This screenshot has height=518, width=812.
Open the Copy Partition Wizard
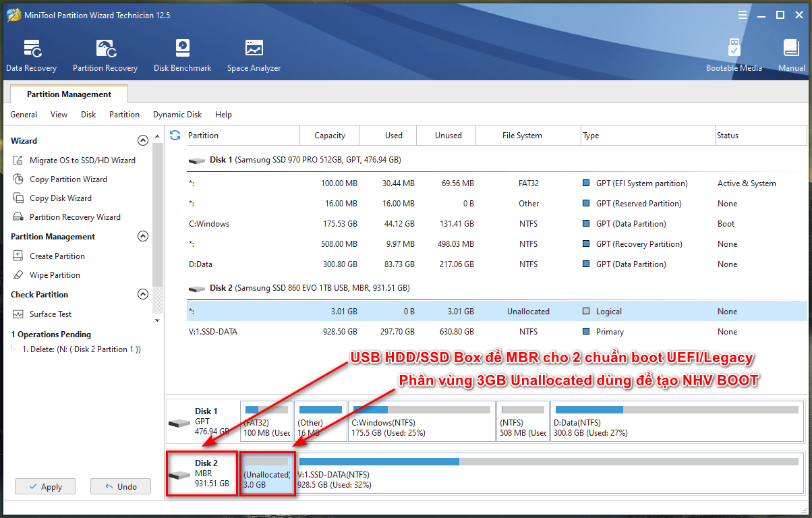60,179
